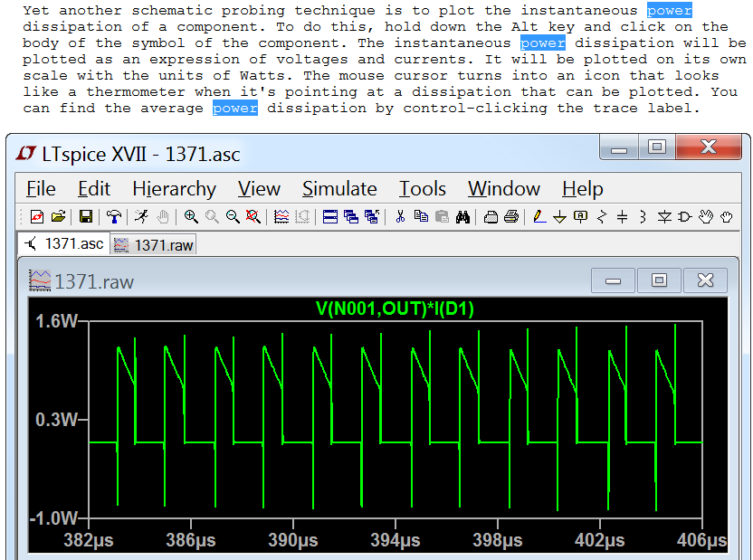Click the 386µs time axis label
753x560 pixels.
pyautogui.click(x=191, y=540)
